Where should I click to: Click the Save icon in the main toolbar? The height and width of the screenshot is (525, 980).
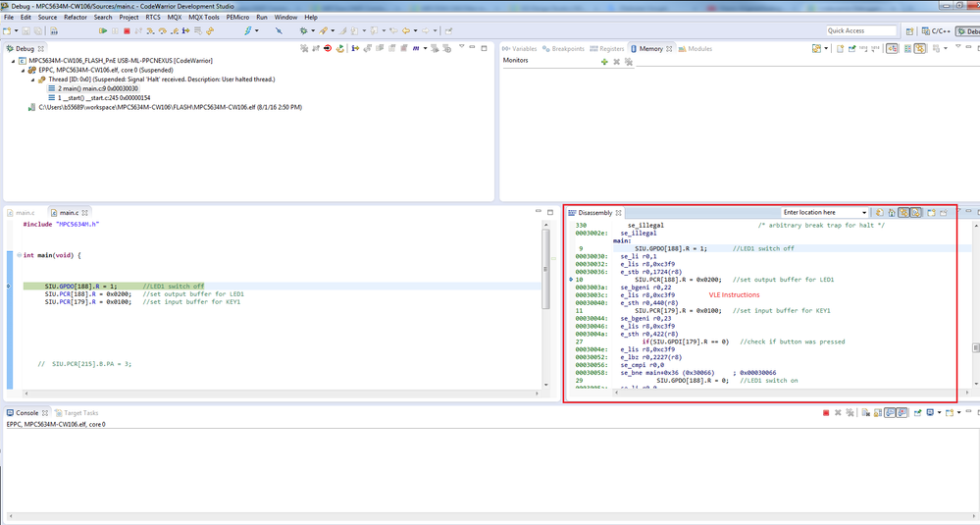[26, 30]
